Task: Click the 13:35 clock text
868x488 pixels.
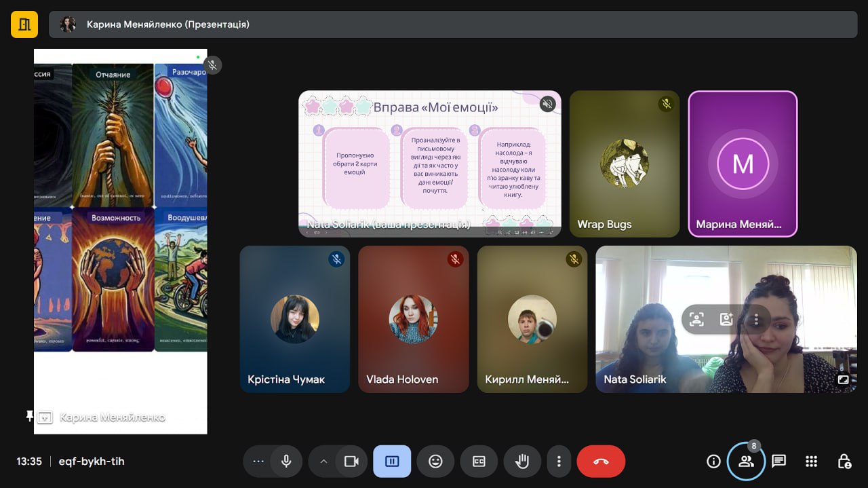Action: [29, 462]
